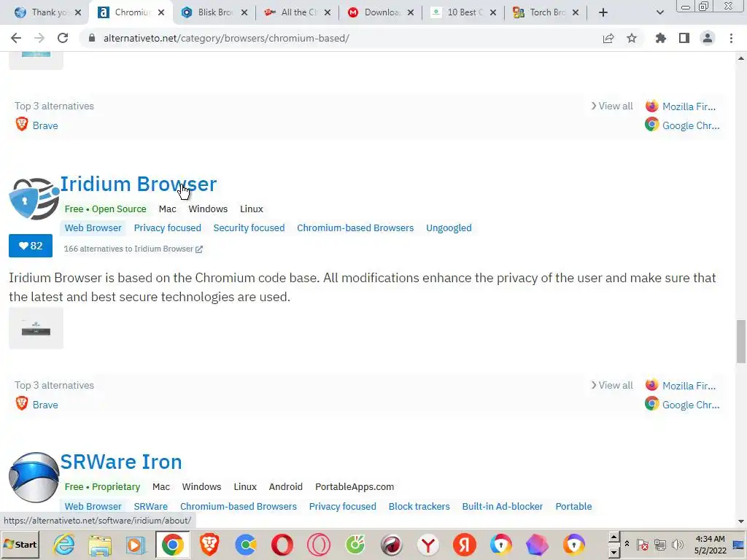Select Chromium-based Browsers tag under Iridium
The width and height of the screenshot is (747, 560).
click(355, 228)
